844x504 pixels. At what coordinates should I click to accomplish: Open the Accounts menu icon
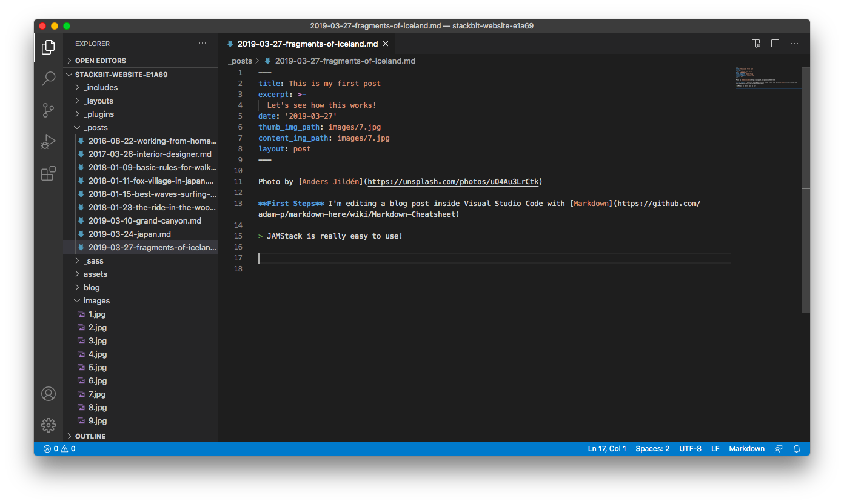click(49, 394)
